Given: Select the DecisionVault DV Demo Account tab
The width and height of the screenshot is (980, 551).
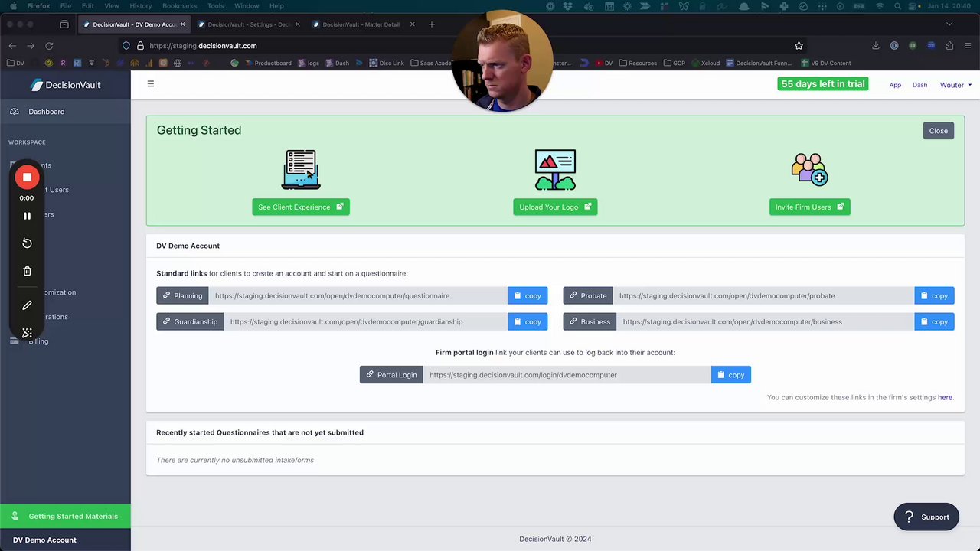Looking at the screenshot, I should click(x=133, y=24).
